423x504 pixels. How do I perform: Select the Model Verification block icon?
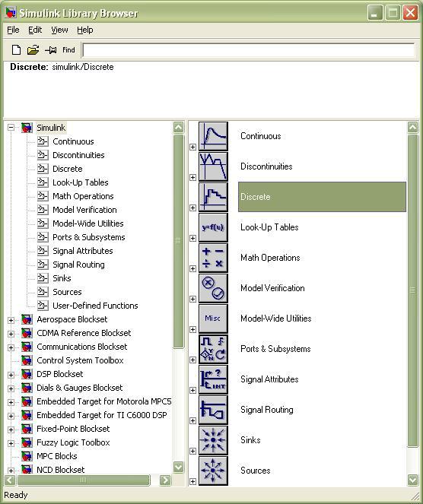pyautogui.click(x=213, y=288)
